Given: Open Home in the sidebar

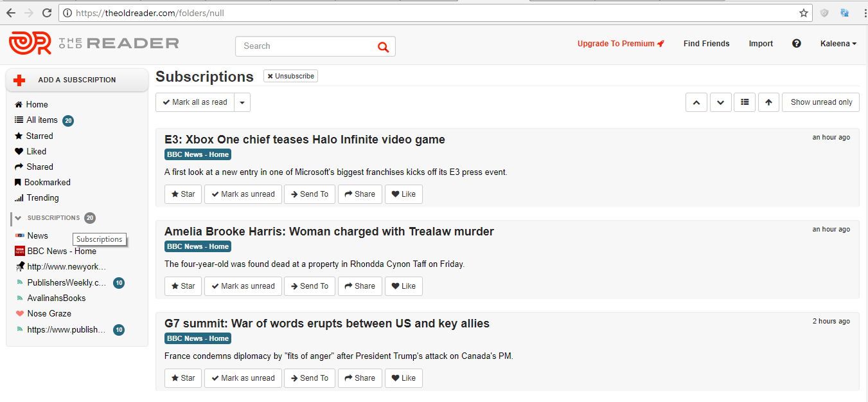Looking at the screenshot, I should [x=31, y=105].
